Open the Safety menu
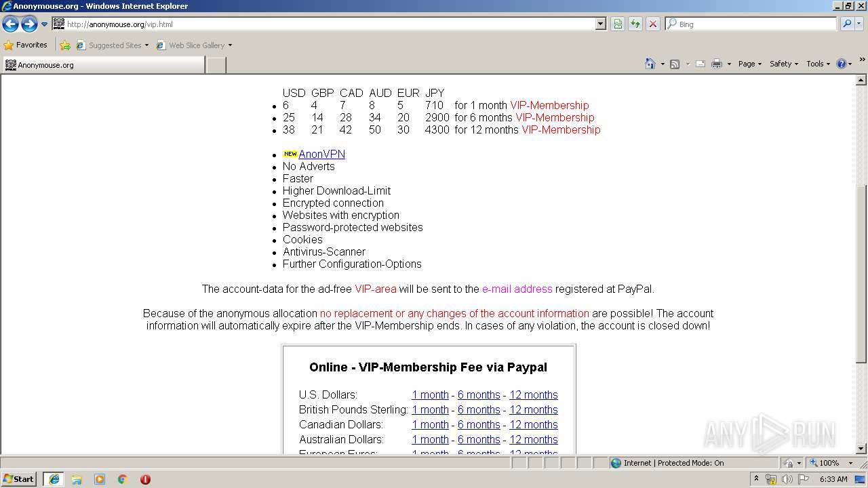Image resolution: width=868 pixels, height=488 pixels. tap(783, 64)
